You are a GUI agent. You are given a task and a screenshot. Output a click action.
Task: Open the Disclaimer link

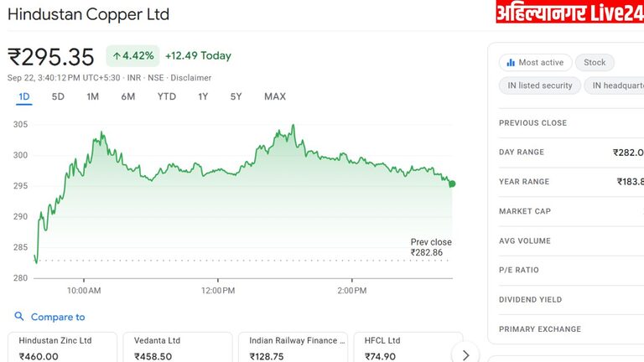pos(191,78)
